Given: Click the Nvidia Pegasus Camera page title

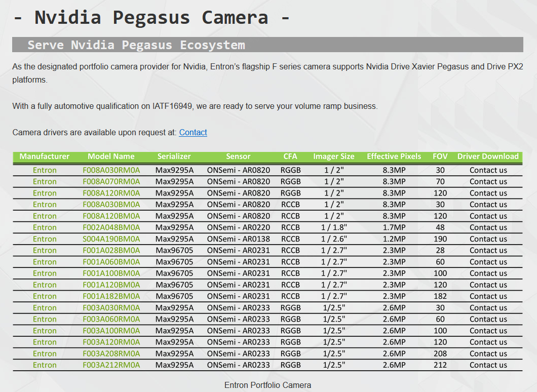Looking at the screenshot, I should point(151,17).
